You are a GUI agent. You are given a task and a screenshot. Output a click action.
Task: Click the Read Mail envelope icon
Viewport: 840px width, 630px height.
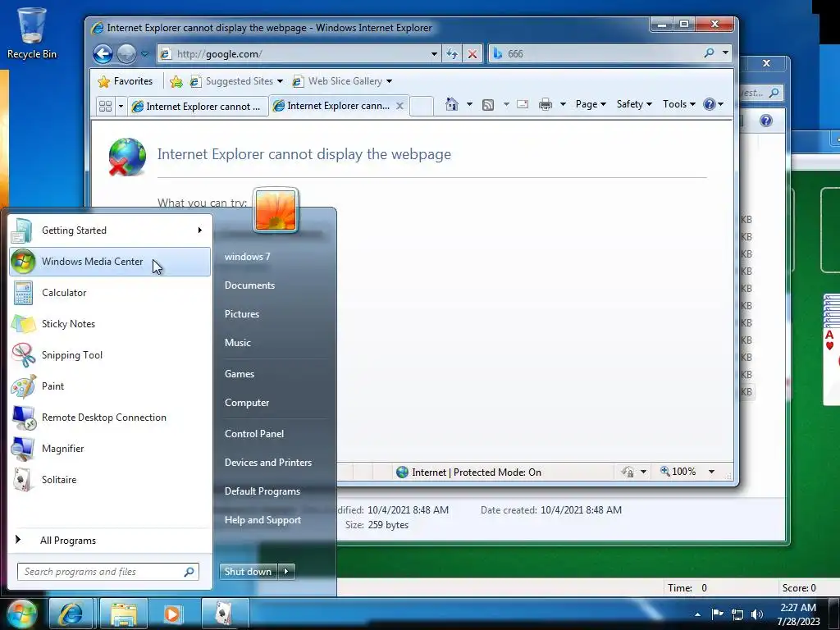tap(523, 104)
